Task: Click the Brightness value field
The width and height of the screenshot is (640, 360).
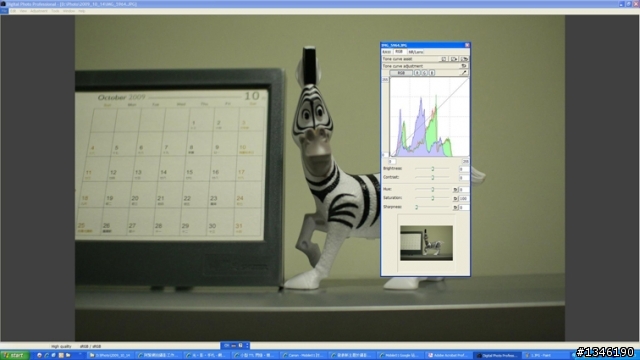Action: [464, 169]
